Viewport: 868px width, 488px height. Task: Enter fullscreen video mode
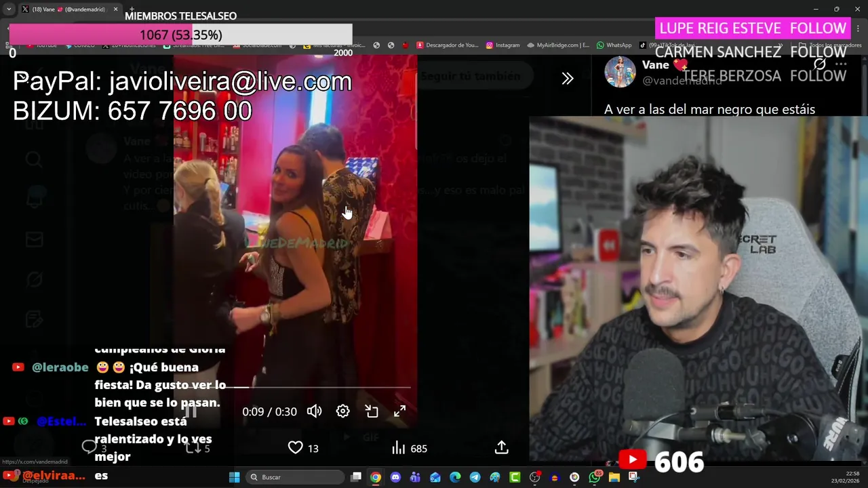click(x=400, y=411)
